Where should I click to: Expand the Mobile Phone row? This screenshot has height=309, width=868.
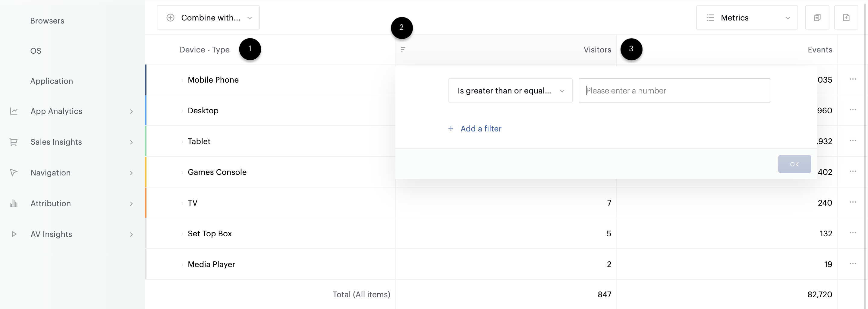[182, 80]
